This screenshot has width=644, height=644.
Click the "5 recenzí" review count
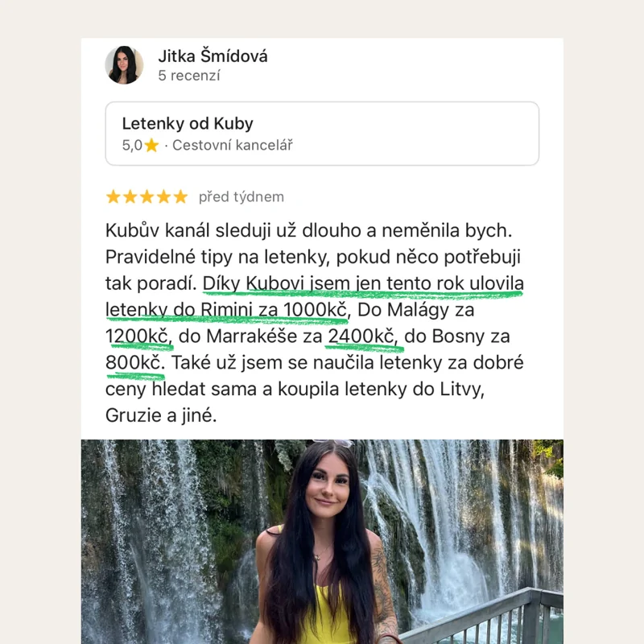coord(189,76)
